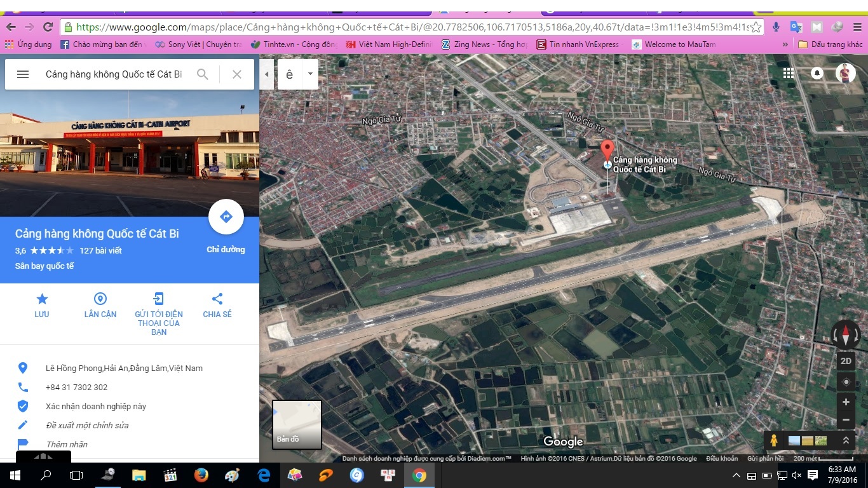Click Đề xuất một chỉnh sửa
Image resolution: width=868 pixels, height=488 pixels.
(87, 426)
